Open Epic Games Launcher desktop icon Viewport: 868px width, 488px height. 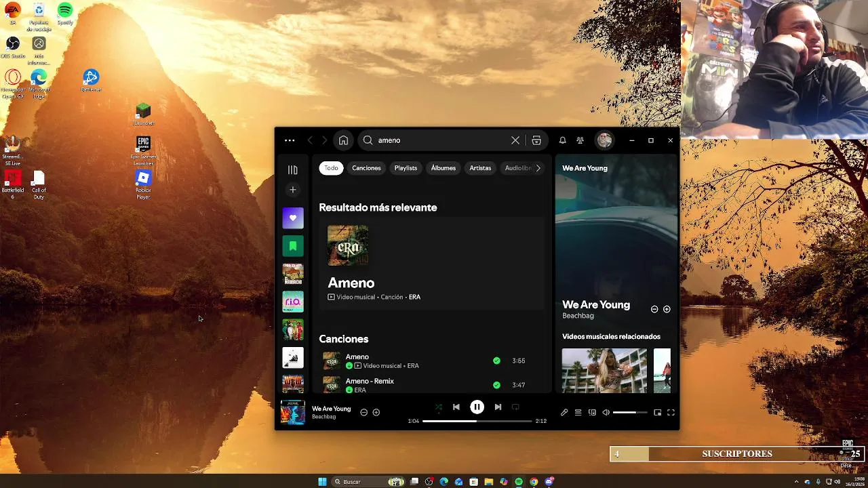[143, 150]
